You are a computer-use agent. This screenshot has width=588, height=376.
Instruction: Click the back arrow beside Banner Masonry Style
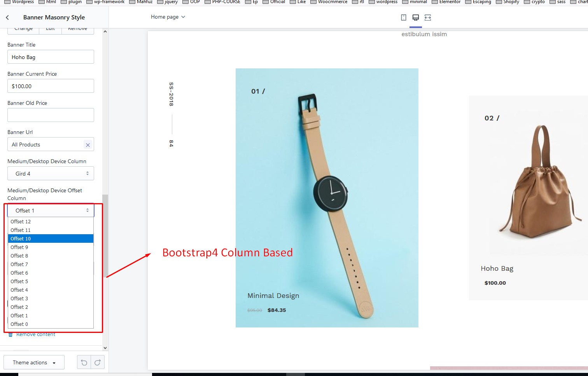[7, 17]
